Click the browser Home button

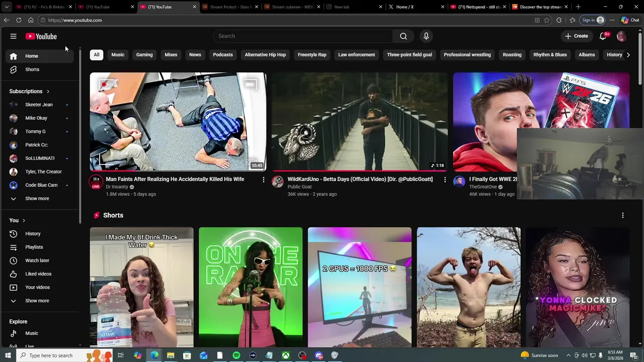tap(31, 20)
